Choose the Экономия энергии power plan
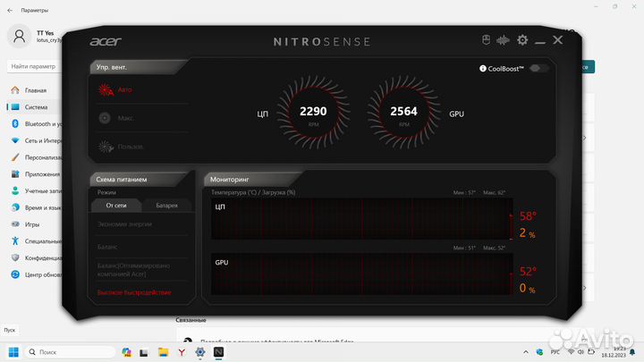Screen dimensions: 644x362 tap(124, 224)
